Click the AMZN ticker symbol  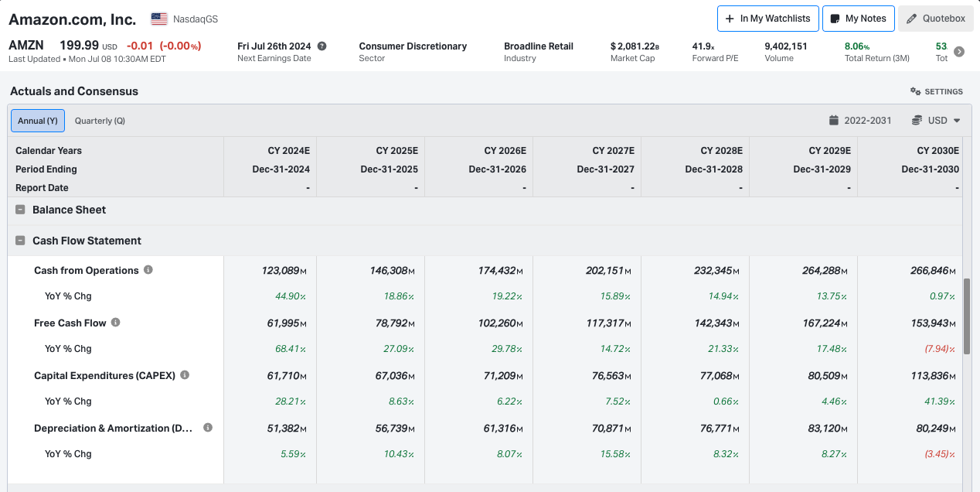[x=26, y=46]
